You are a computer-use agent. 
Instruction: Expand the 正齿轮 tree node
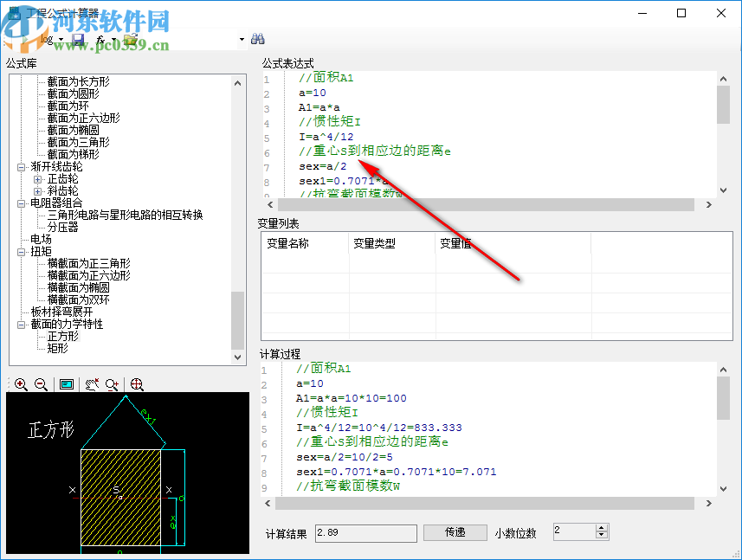(38, 179)
